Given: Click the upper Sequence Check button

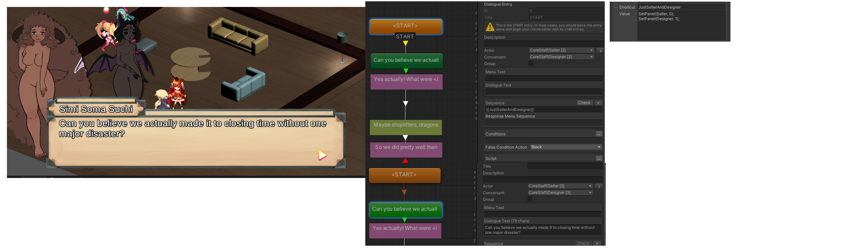Looking at the screenshot, I should [584, 103].
